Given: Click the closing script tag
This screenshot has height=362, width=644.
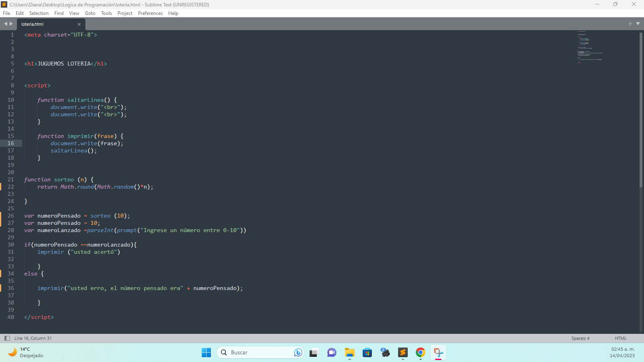Looking at the screenshot, I should coord(39,317).
